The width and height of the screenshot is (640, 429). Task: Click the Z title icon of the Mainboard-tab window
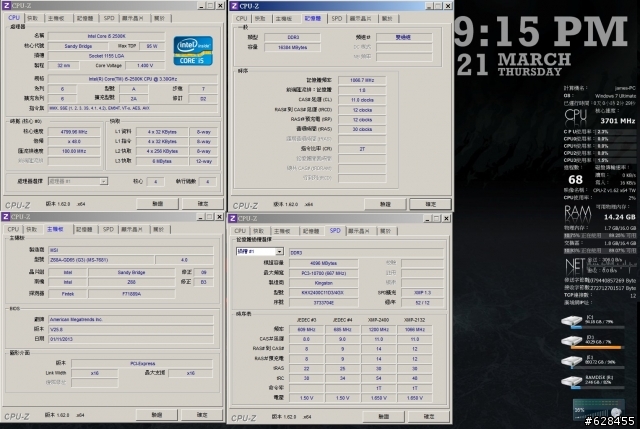[6, 216]
